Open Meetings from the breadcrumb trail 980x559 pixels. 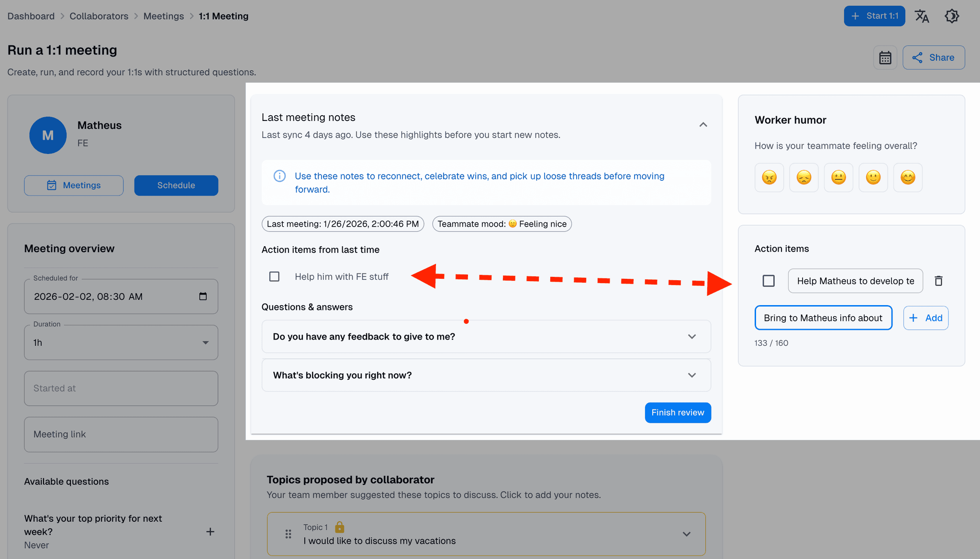(x=164, y=16)
